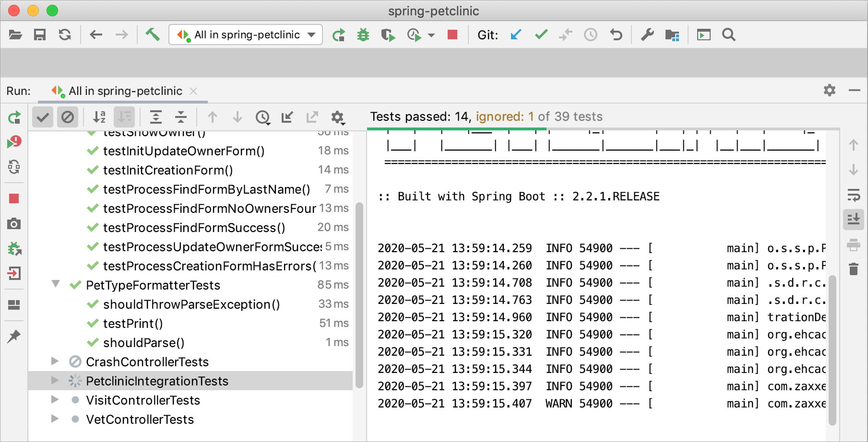Restore layout with the sidebar grid icon
The height and width of the screenshot is (442, 868).
[14, 305]
